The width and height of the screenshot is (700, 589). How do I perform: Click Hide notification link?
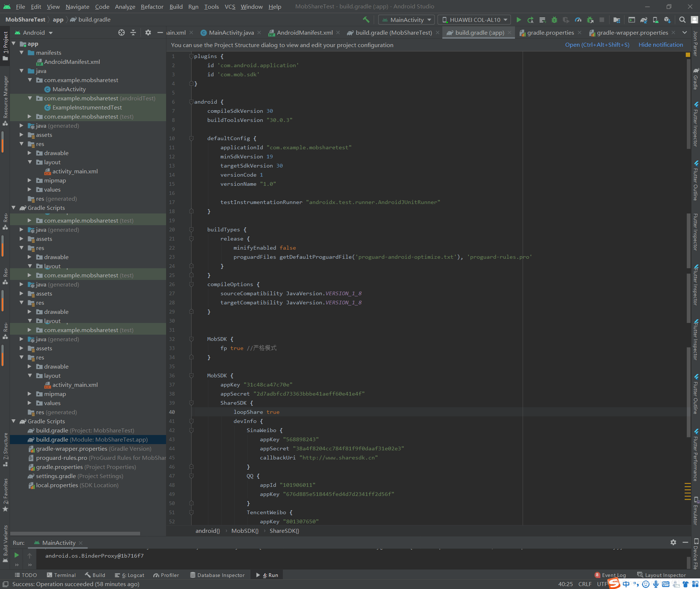click(661, 45)
